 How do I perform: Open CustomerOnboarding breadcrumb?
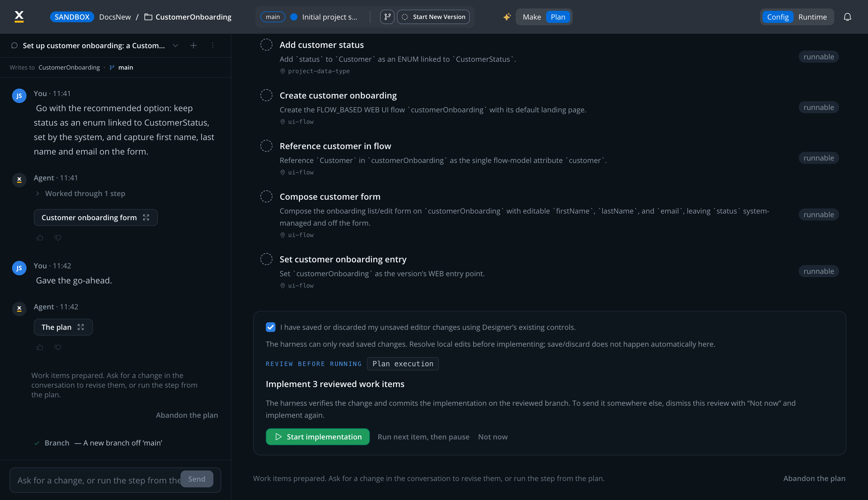point(193,17)
